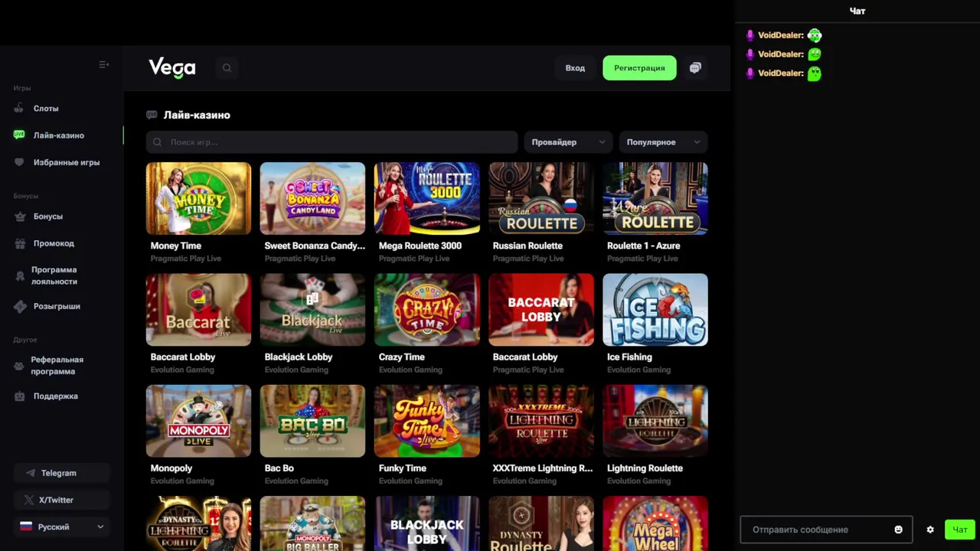Click the Промокод sidebar icon
980x551 pixels.
click(x=20, y=243)
